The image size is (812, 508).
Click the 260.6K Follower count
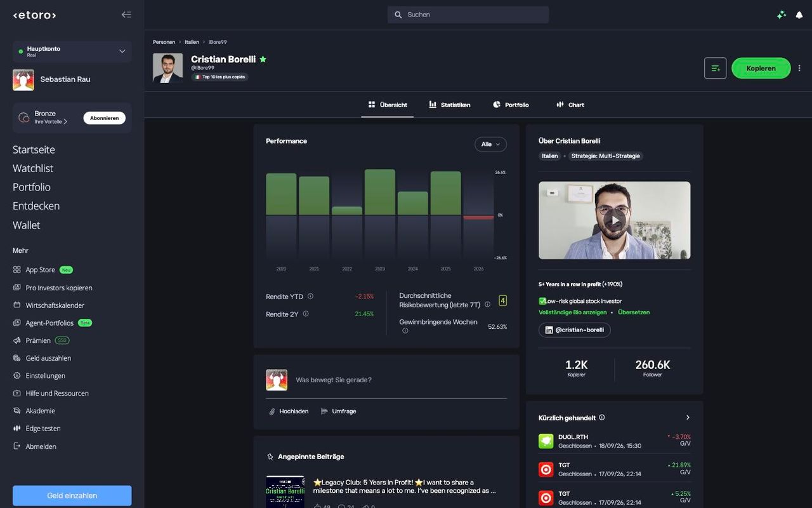pos(652,368)
